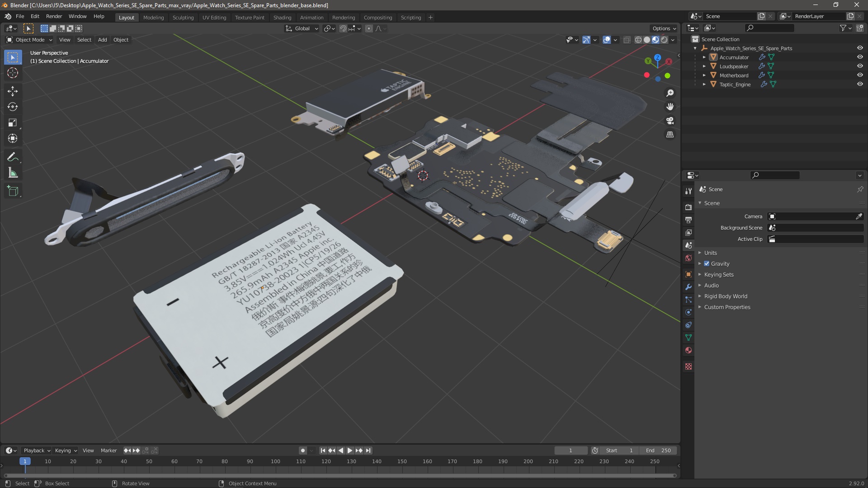Click the viewport pan hand icon
The image size is (868, 488).
[x=670, y=107]
